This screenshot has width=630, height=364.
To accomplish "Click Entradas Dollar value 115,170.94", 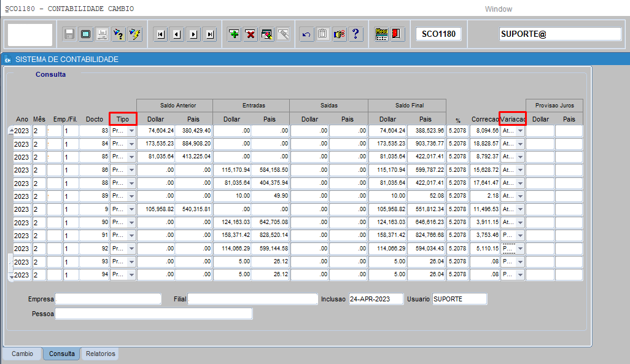I will pyautogui.click(x=232, y=170).
